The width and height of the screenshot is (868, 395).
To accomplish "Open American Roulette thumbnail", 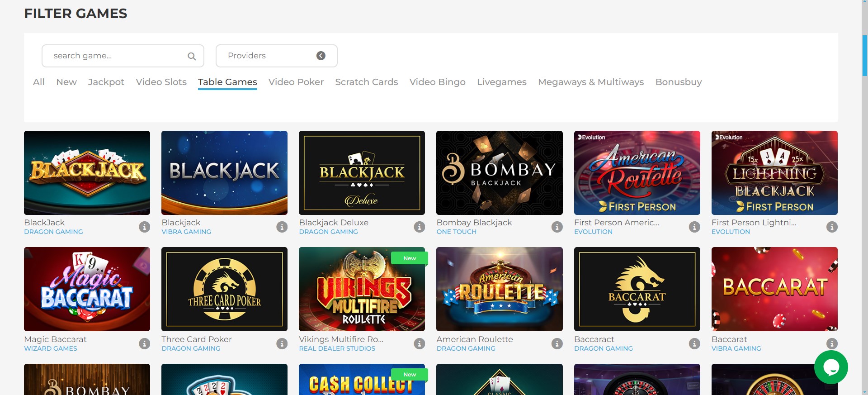I will tap(500, 289).
